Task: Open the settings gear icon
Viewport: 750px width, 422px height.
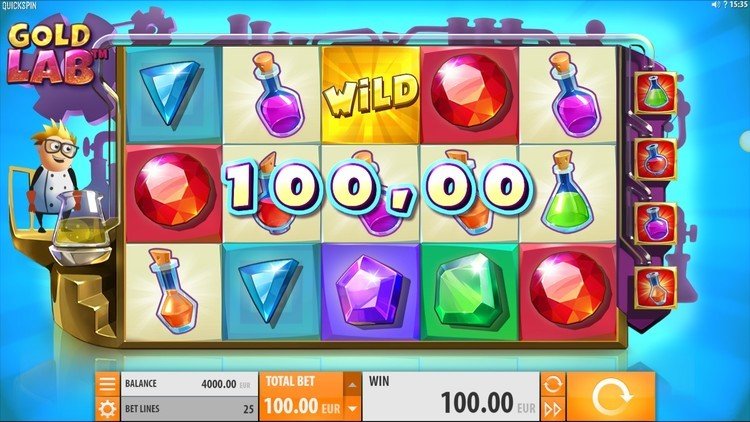Action: click(x=107, y=409)
